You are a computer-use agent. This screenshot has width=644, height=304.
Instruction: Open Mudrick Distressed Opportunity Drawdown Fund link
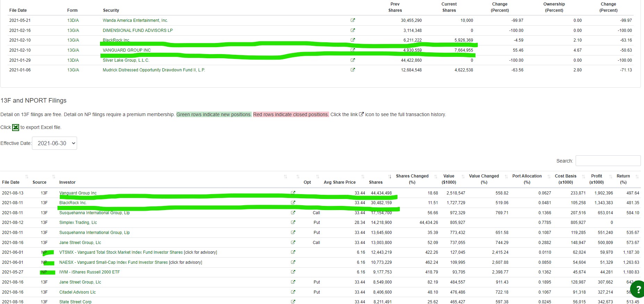(154, 70)
